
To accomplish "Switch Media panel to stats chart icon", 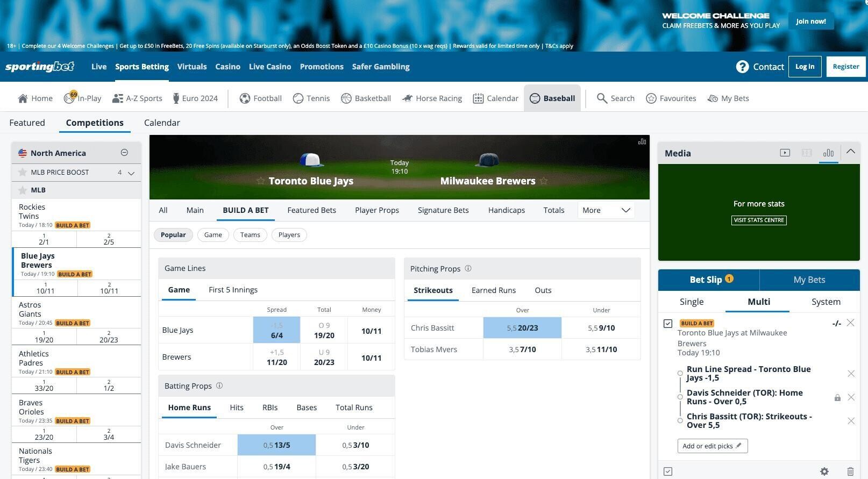I will [x=828, y=153].
